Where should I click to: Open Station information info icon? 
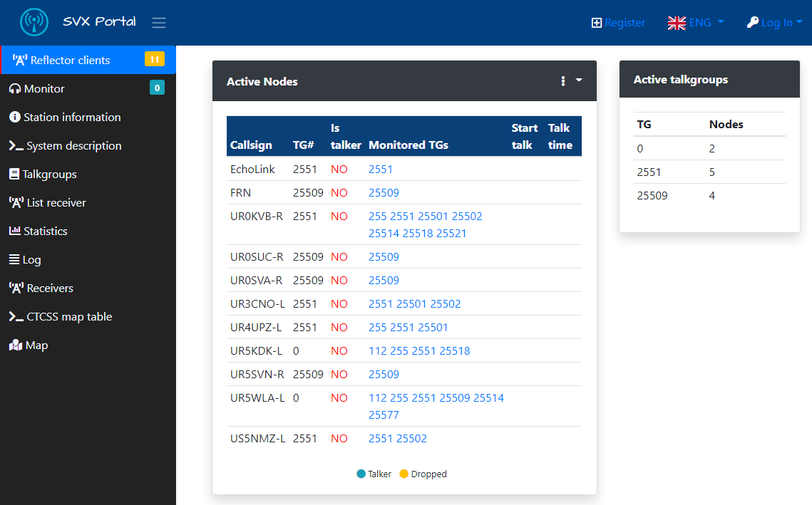(x=15, y=118)
